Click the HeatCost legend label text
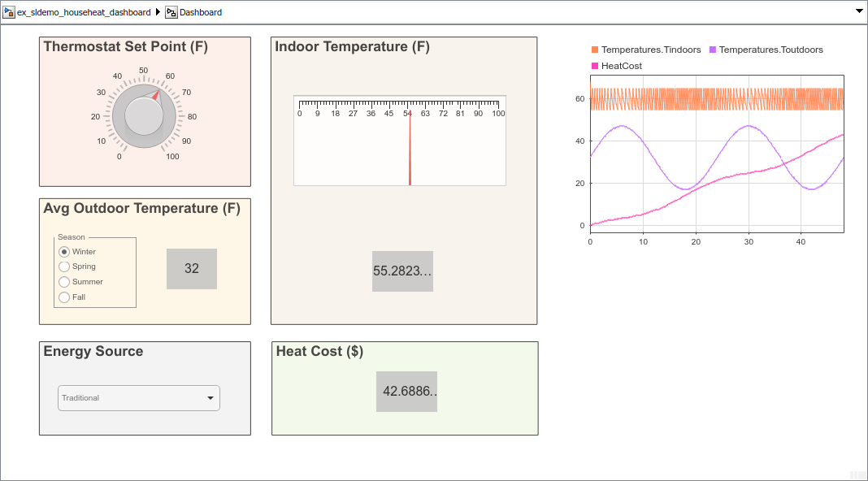The width and height of the screenshot is (868, 481). point(622,65)
